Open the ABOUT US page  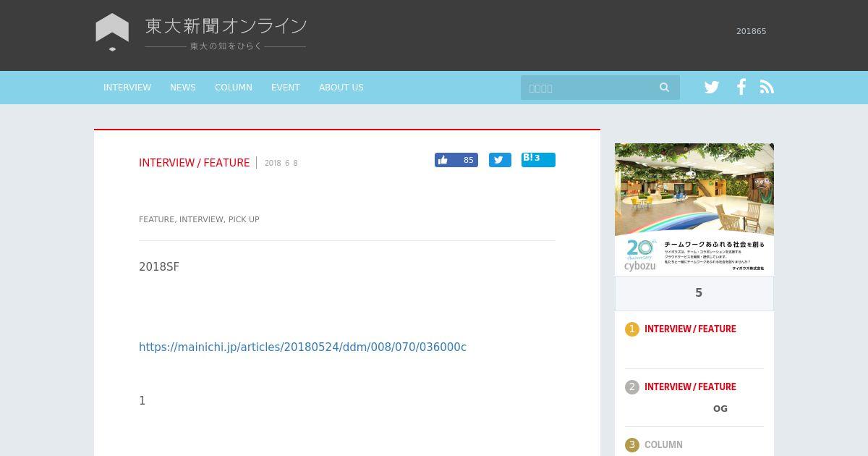click(341, 88)
